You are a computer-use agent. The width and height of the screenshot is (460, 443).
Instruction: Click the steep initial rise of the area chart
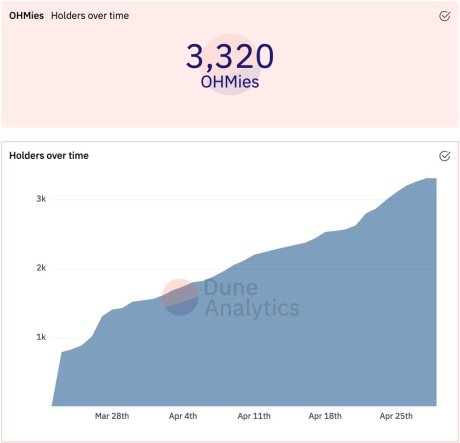click(57, 378)
